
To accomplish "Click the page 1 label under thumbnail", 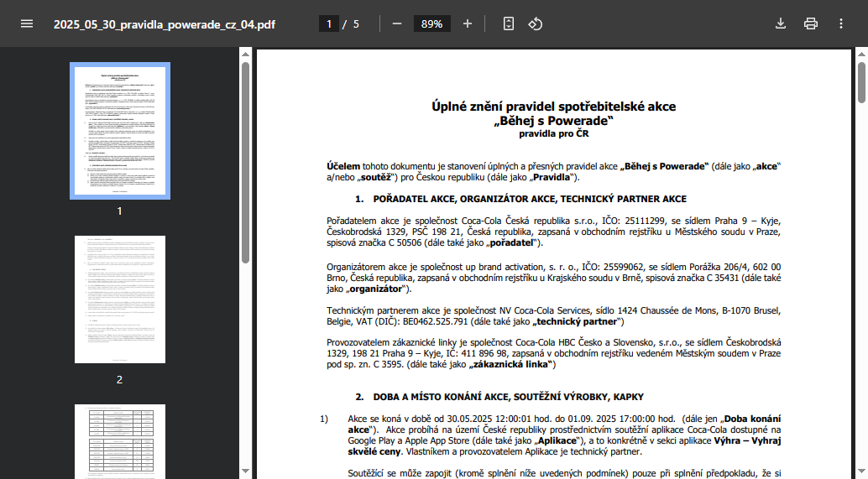I will (x=119, y=211).
